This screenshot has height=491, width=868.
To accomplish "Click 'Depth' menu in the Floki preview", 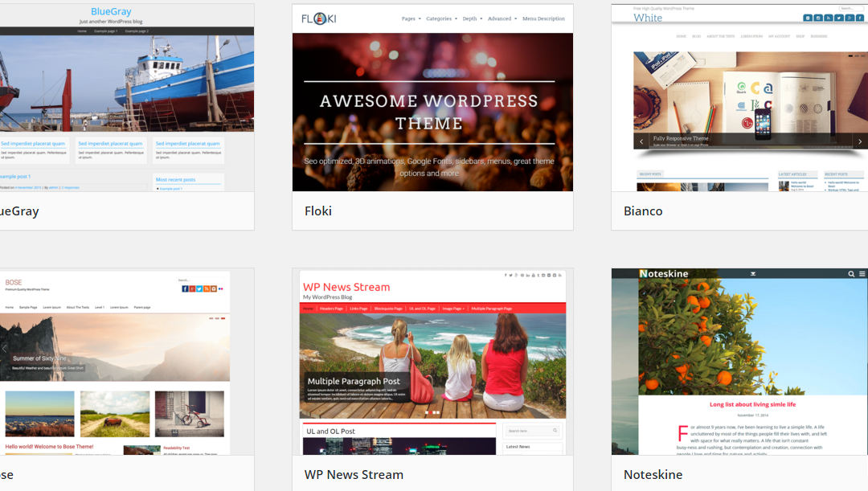I will tap(473, 18).
